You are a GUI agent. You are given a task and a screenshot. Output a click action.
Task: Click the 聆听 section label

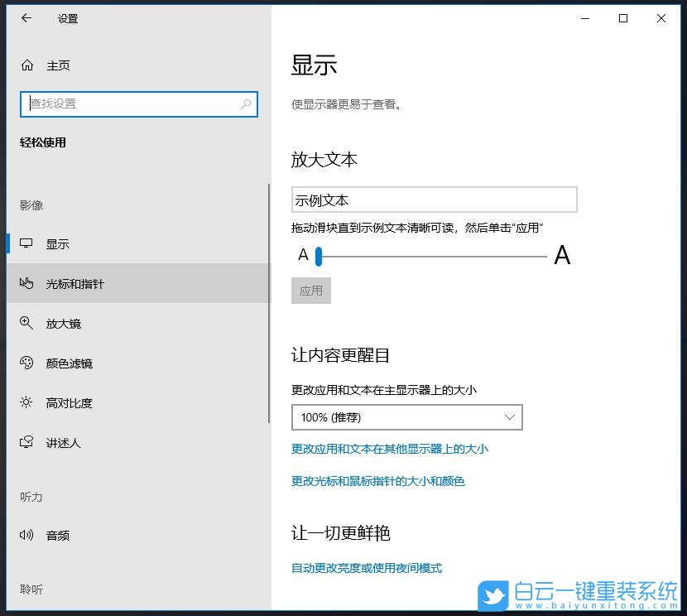[x=31, y=590]
